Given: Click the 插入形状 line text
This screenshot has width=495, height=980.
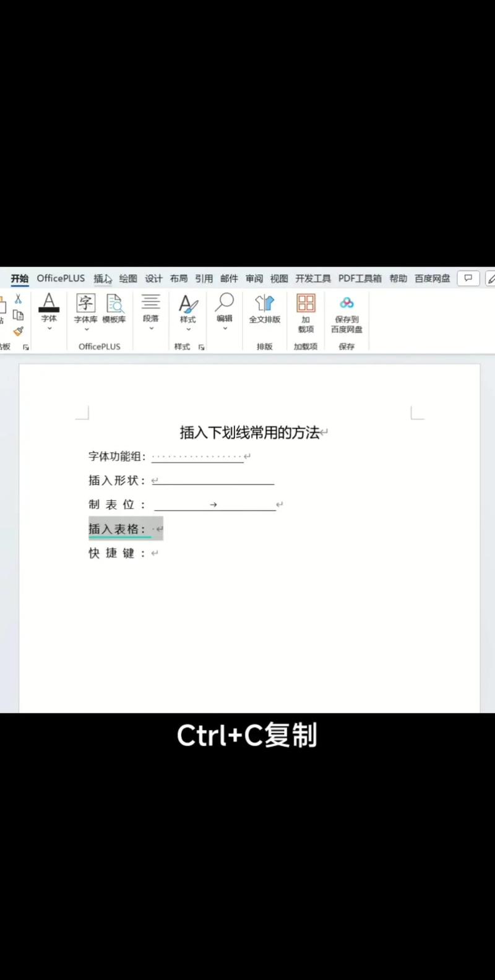Looking at the screenshot, I should pos(117,481).
